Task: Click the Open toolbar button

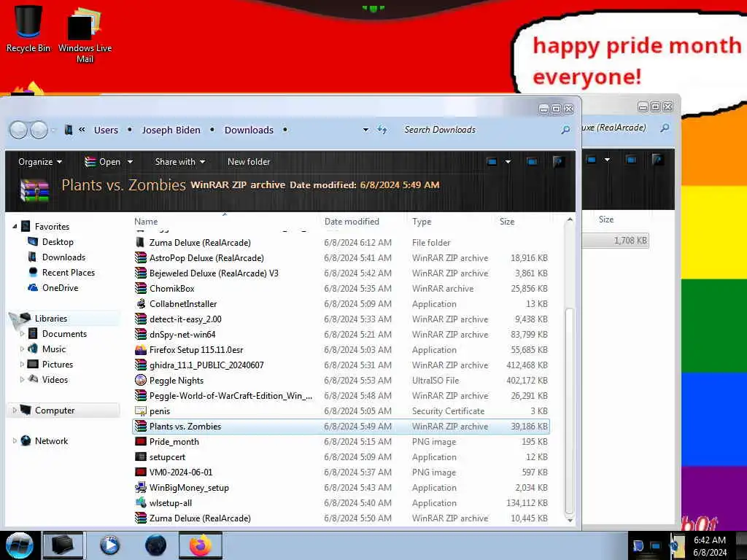Action: 103,162
